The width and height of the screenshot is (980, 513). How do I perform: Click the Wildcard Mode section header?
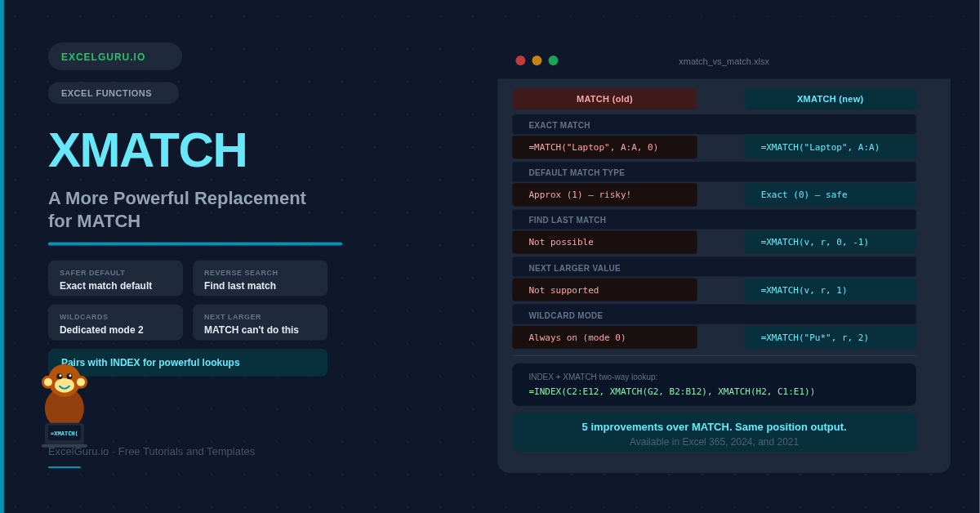coord(714,315)
